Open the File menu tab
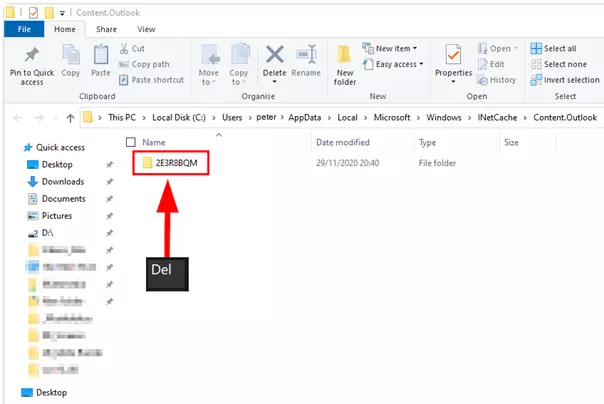Image resolution: width=604 pixels, height=404 pixels. [24, 30]
